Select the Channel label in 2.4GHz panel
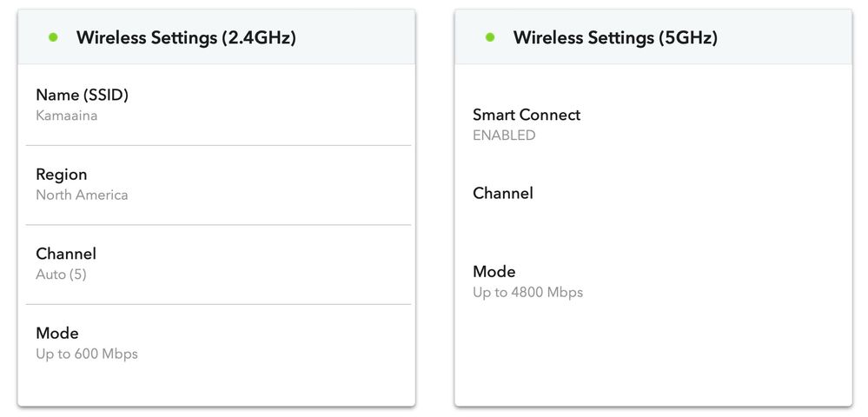 66,254
